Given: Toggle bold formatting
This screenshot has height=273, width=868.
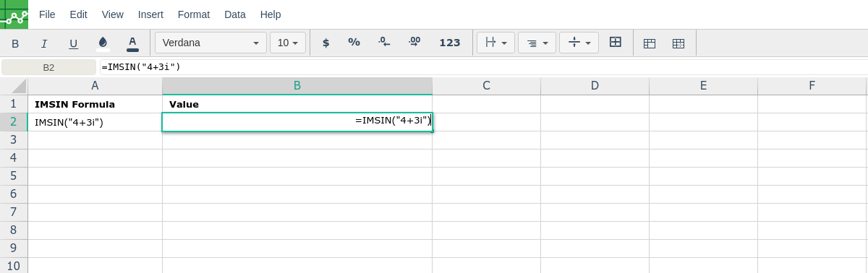Looking at the screenshot, I should 15,43.
